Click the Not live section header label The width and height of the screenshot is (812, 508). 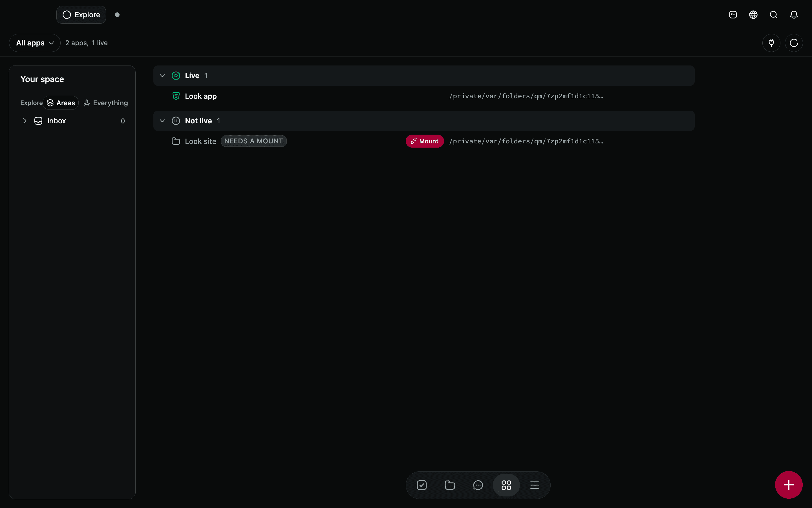(198, 121)
